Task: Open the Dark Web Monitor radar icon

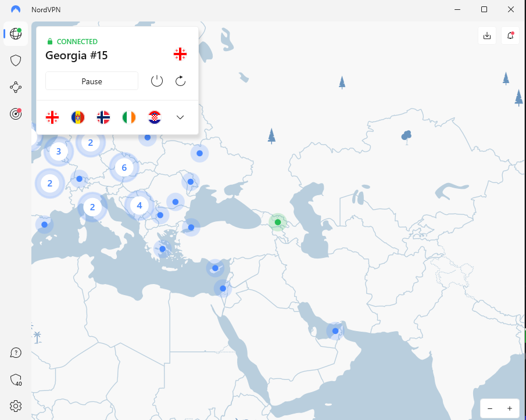Action: click(x=16, y=114)
